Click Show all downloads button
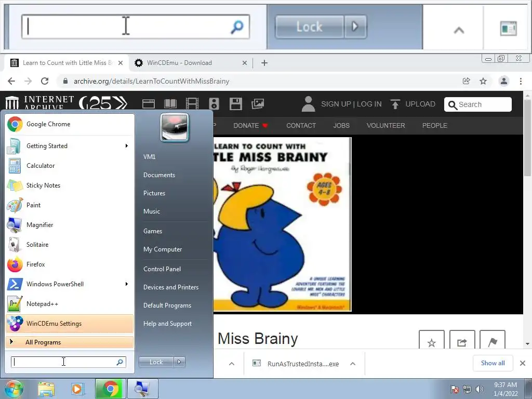The image size is (532, 399). (493, 363)
